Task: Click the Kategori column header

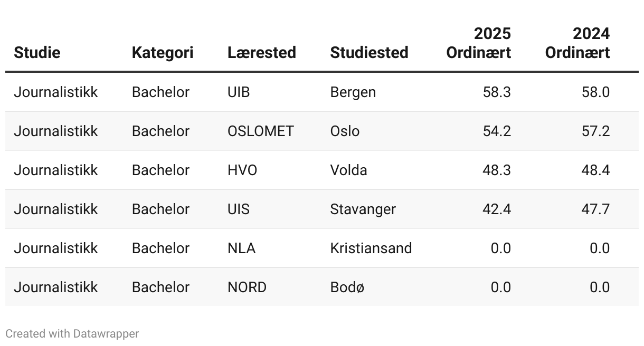Action: coord(163,52)
